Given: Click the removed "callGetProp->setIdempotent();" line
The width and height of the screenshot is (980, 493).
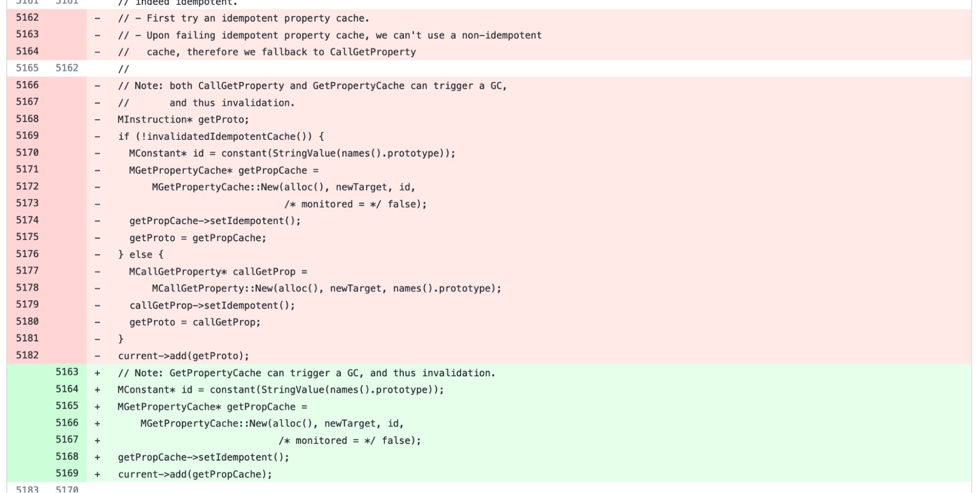Looking at the screenshot, I should click(x=212, y=306).
